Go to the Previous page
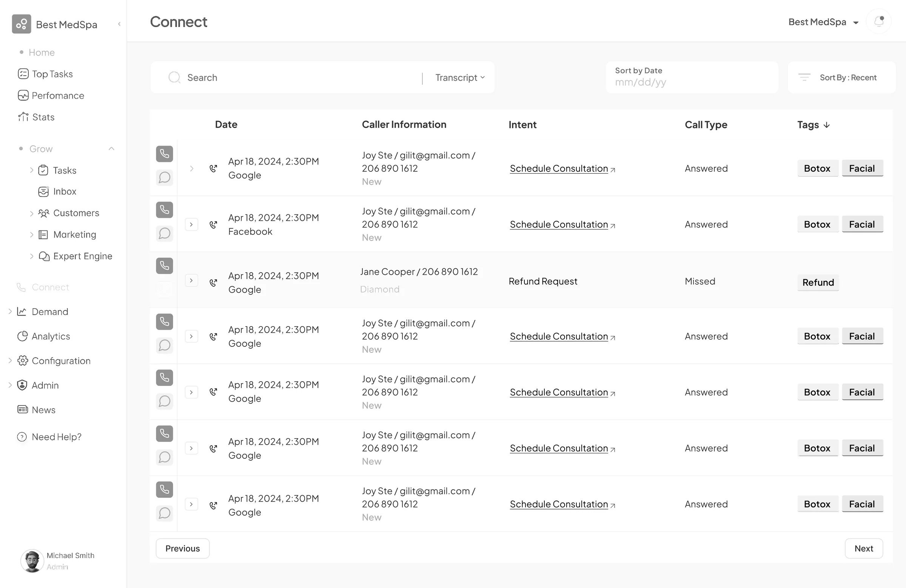This screenshot has height=588, width=906. 182,548
